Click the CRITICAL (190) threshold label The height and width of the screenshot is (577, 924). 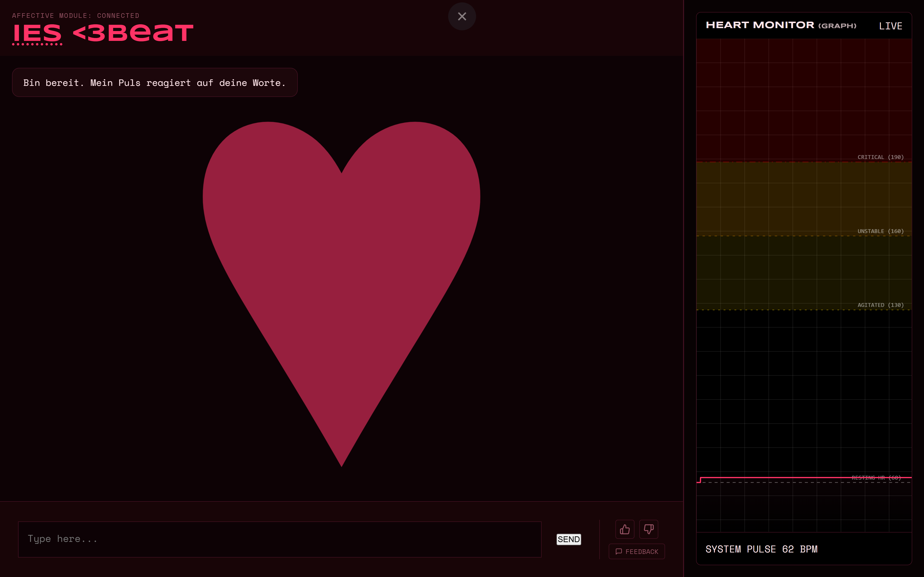tap(880, 157)
